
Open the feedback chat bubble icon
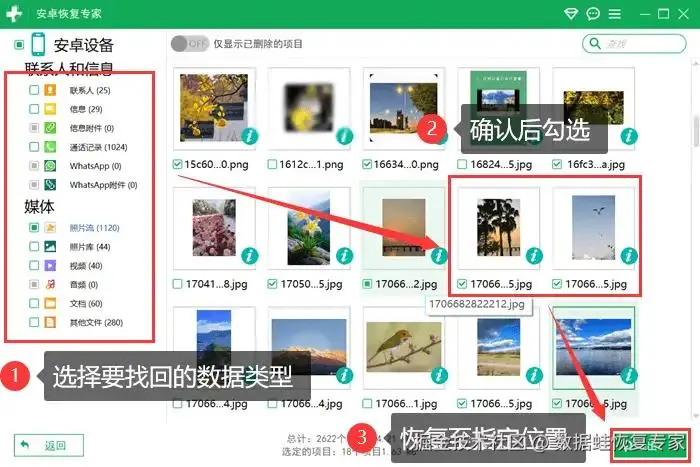[593, 14]
